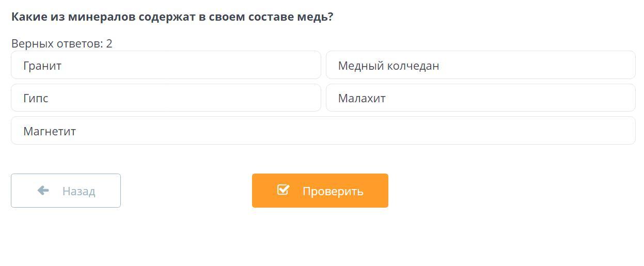Viewport: 644px width, 266px height.
Task: Click the 'Назад' text label
Action: tap(78, 191)
